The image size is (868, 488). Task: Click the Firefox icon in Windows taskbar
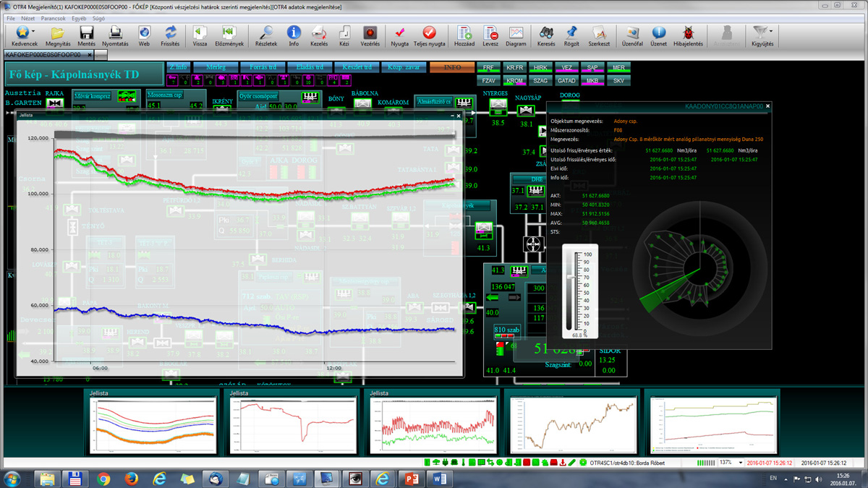[131, 479]
